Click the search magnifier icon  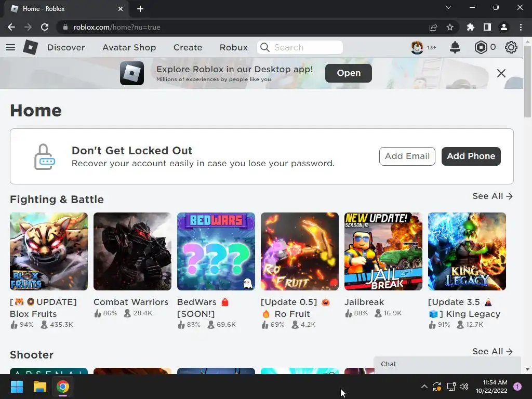[x=265, y=47]
